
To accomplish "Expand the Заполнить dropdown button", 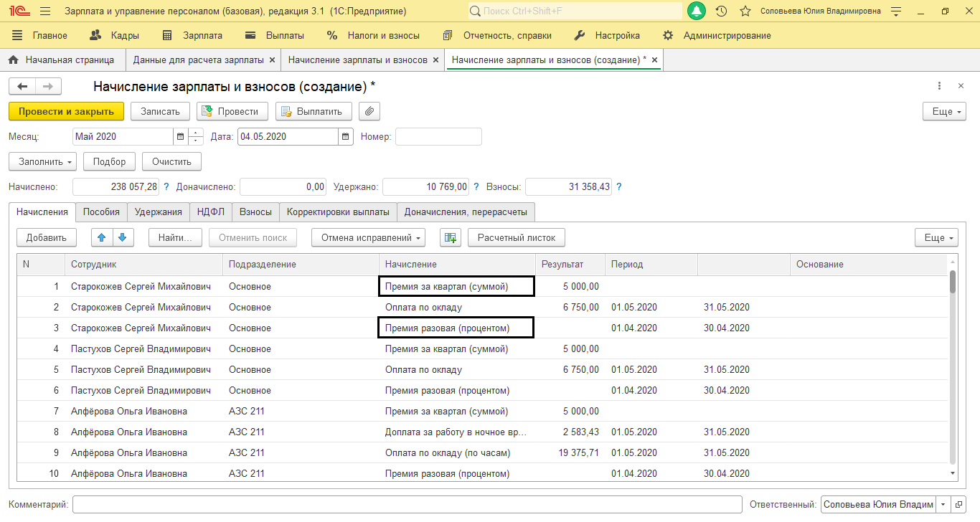I will pyautogui.click(x=42, y=161).
